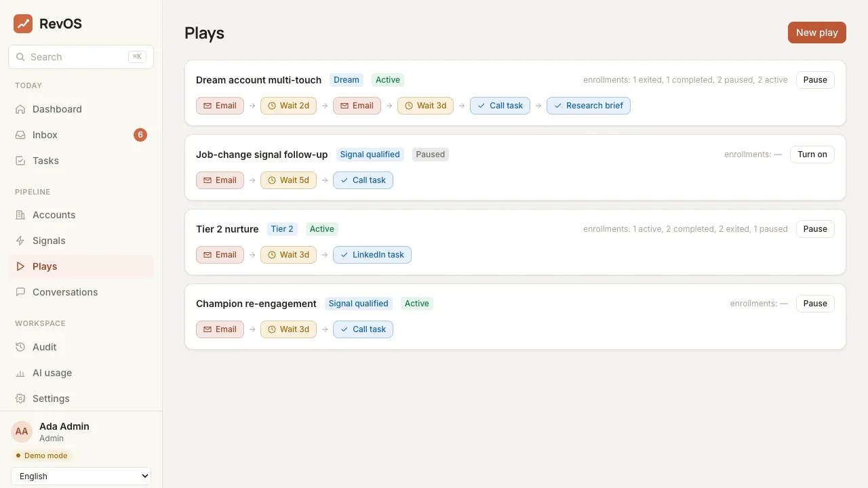
Task: Click the Settings gear icon
Action: tap(20, 399)
